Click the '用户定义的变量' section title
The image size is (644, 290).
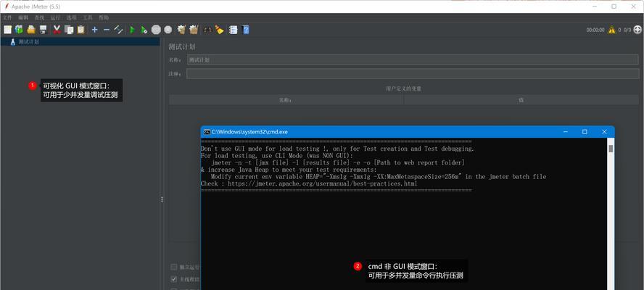404,88
